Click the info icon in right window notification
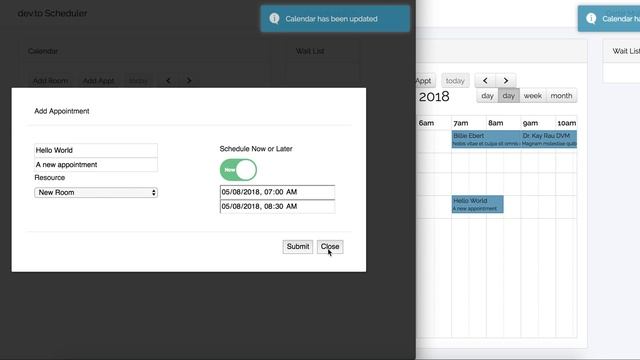 pos(591,18)
